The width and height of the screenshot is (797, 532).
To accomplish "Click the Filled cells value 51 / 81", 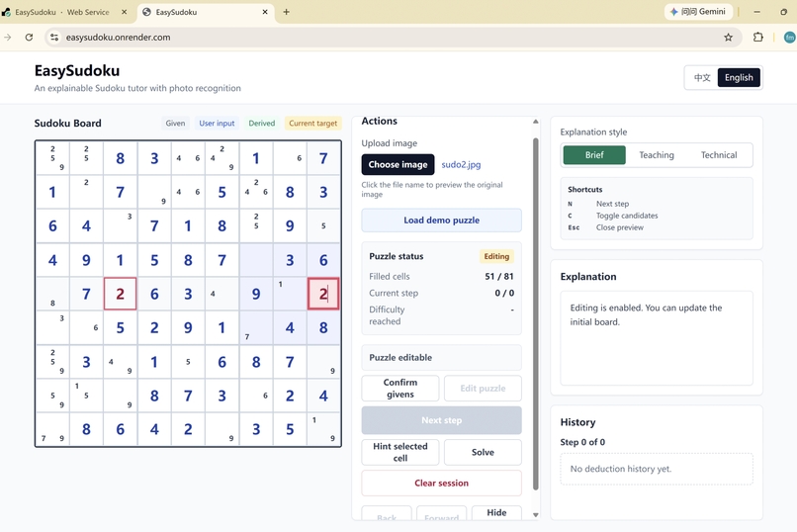I will [498, 277].
